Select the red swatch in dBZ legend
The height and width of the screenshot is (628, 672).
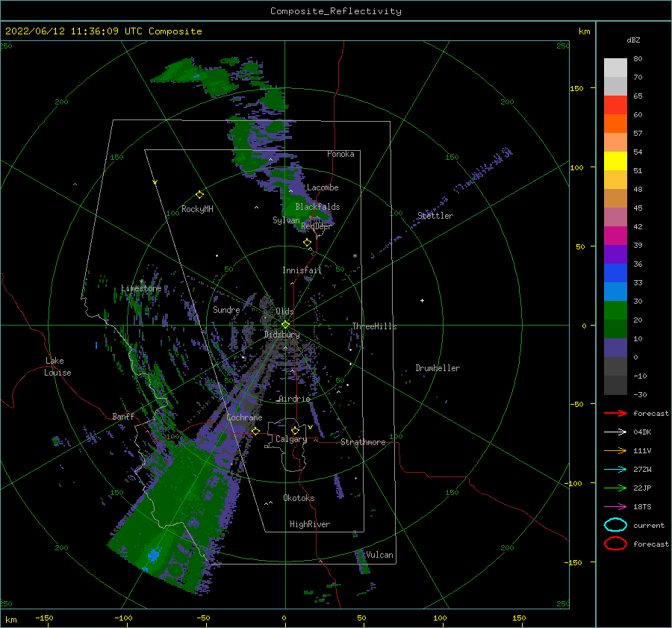[615, 105]
